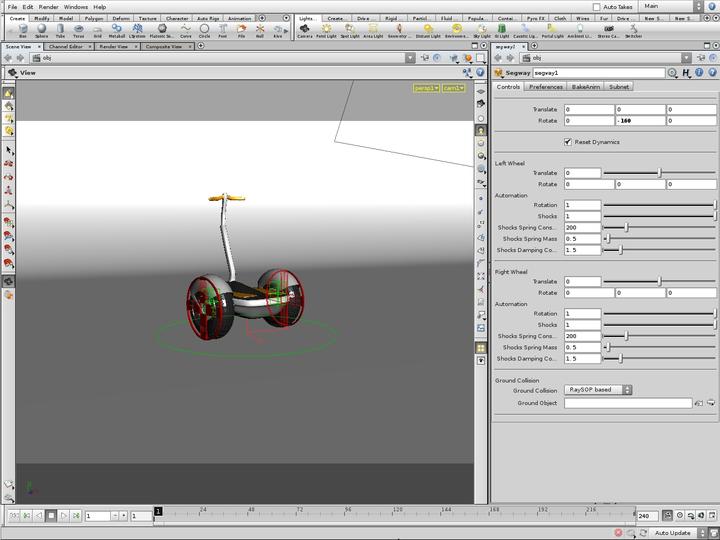Enable the Auto Takes checkbox
This screenshot has width=720, height=540.
pos(597,7)
